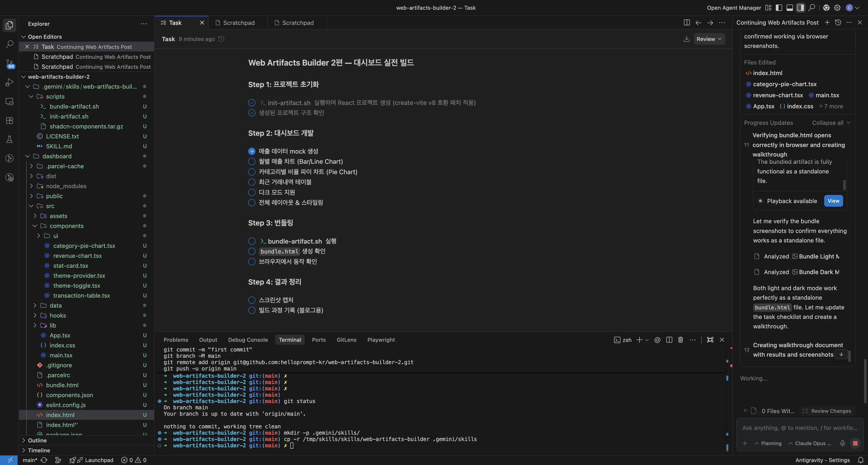The height and width of the screenshot is (465, 868).
Task: Click the View playback button
Action: coord(833,201)
